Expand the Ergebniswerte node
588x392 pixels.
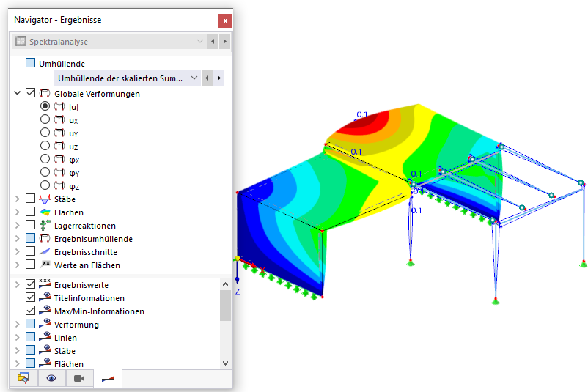pos(18,285)
